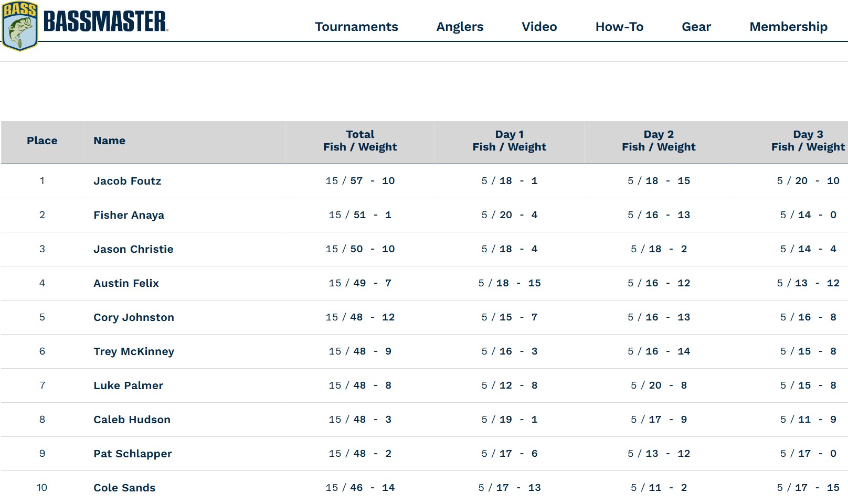The image size is (848, 504).
Task: View Pat Schlapper's angler page
Action: [133, 454]
